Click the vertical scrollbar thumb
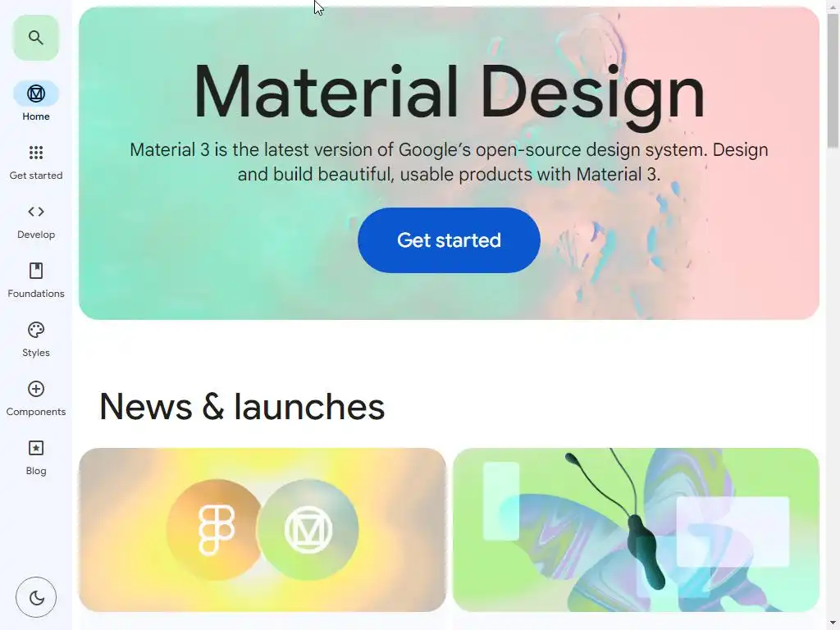This screenshot has height=630, width=840. point(833,80)
